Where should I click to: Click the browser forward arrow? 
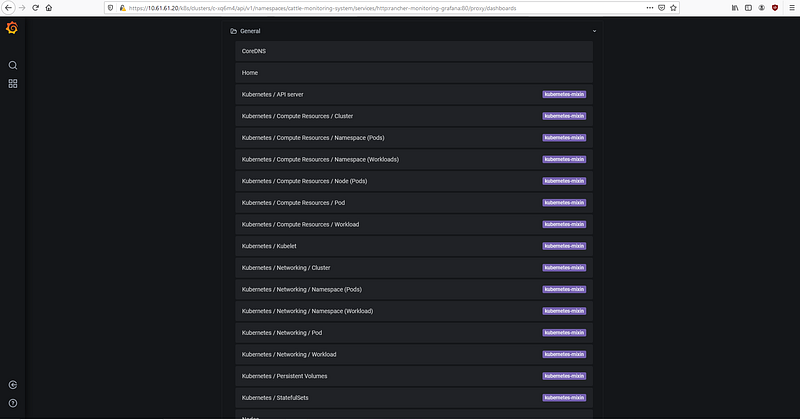click(22, 8)
